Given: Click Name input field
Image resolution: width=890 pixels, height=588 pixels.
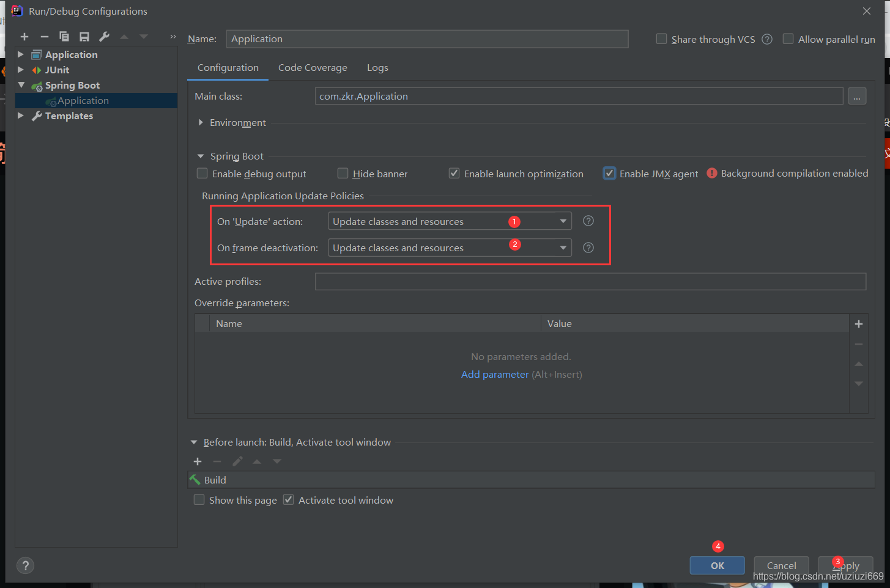Looking at the screenshot, I should pos(427,39).
